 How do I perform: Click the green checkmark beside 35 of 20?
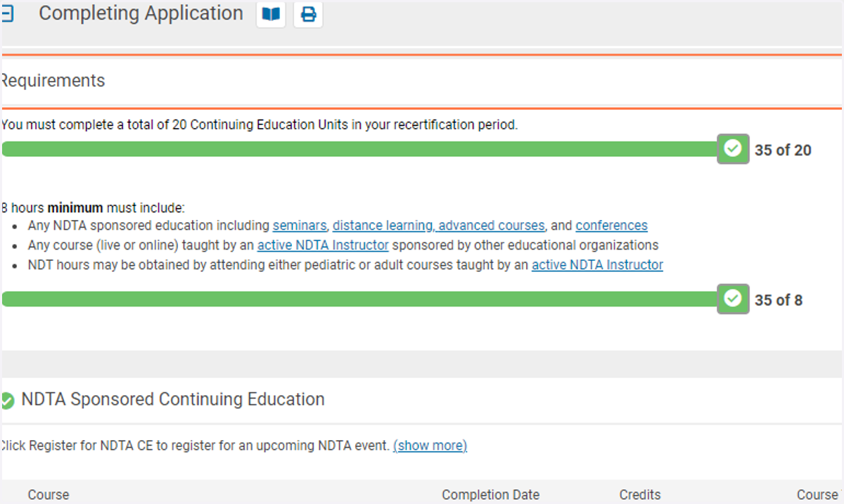pos(733,149)
